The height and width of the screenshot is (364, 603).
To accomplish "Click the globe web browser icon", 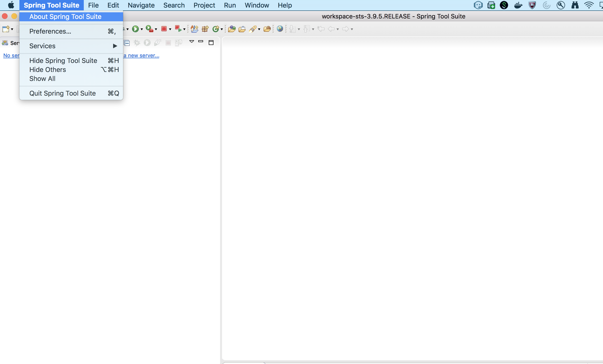I will pyautogui.click(x=280, y=29).
